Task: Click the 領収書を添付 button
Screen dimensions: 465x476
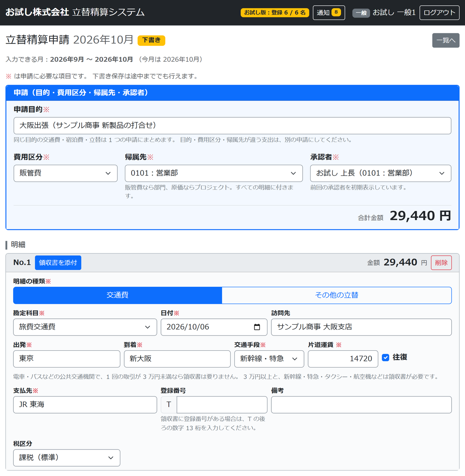Action: [58, 263]
